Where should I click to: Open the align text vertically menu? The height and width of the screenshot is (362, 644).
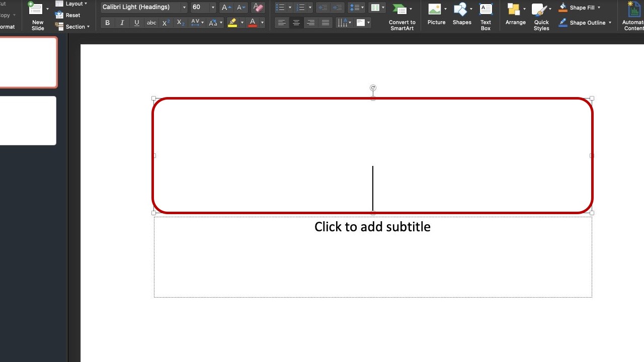[363, 23]
